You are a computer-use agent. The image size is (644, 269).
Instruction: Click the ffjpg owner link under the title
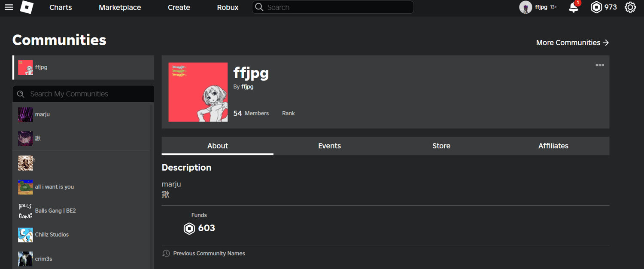tap(247, 87)
